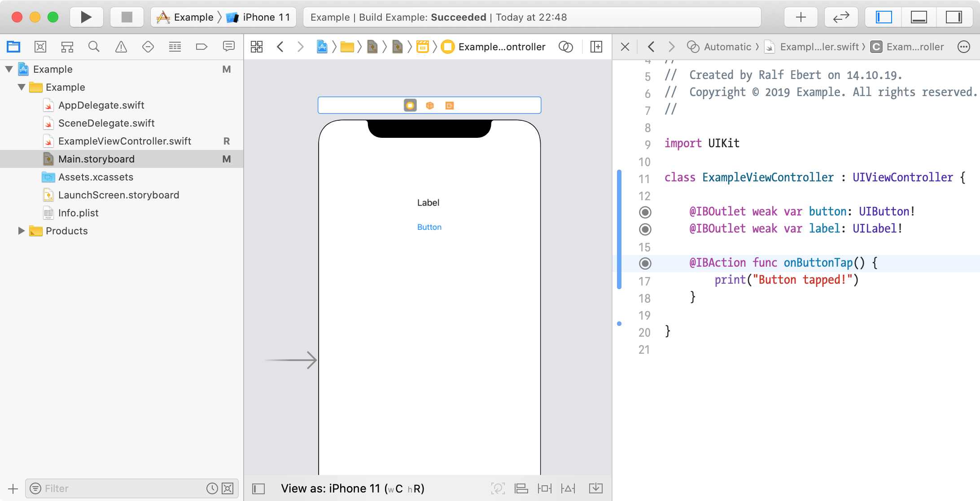The height and width of the screenshot is (501, 980).
Task: Update frames on canvas
Action: click(498, 488)
